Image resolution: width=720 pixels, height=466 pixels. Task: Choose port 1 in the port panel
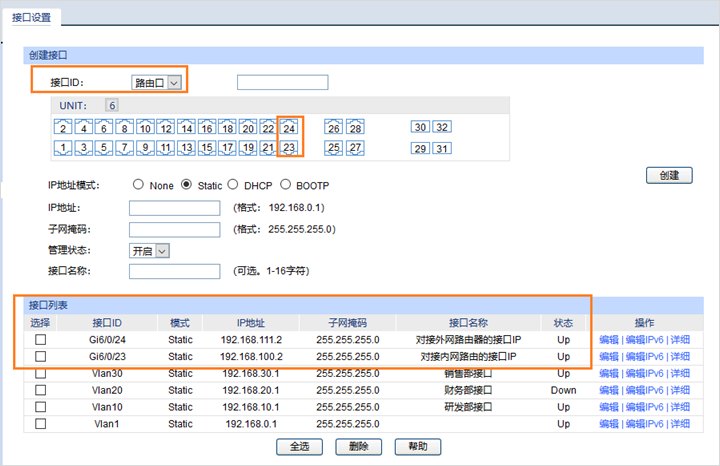(x=63, y=148)
